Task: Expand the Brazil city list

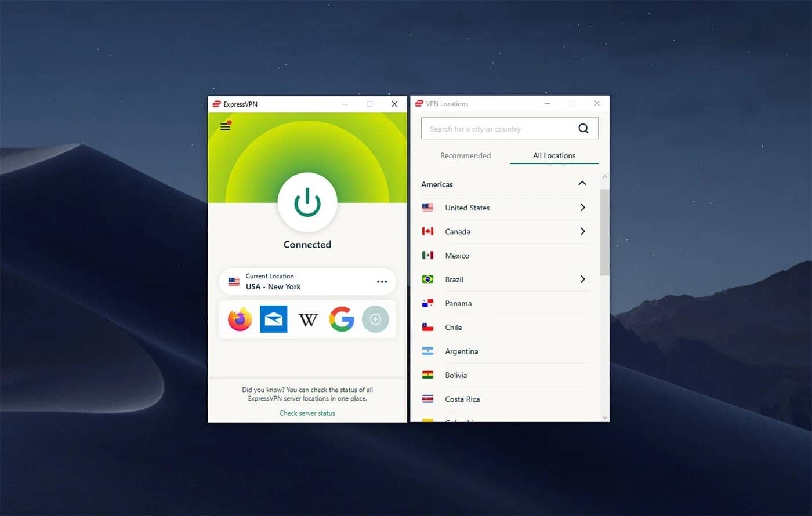Action: pos(582,279)
